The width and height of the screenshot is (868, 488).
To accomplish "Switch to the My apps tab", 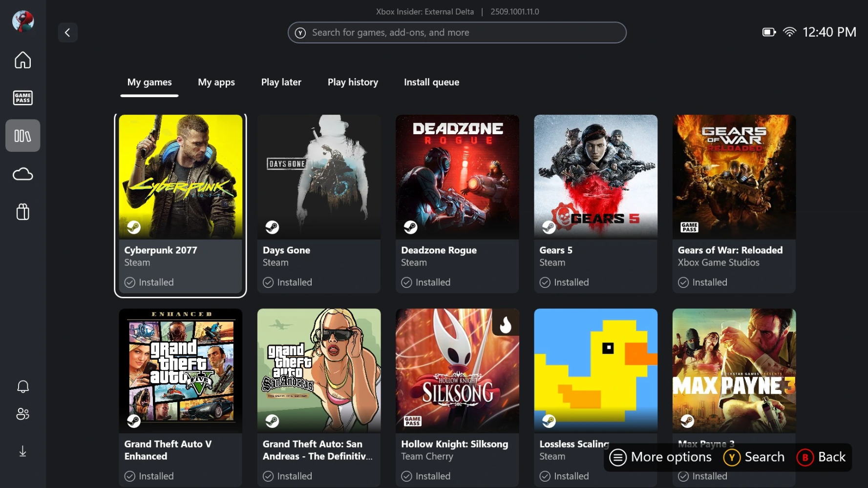I will coord(216,82).
